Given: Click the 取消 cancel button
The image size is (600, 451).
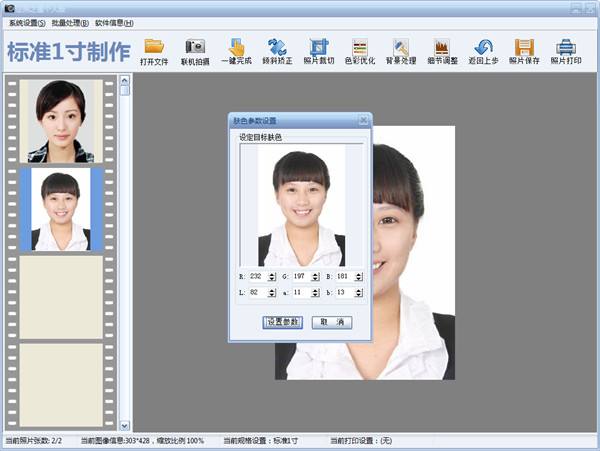Looking at the screenshot, I should click(x=332, y=322).
